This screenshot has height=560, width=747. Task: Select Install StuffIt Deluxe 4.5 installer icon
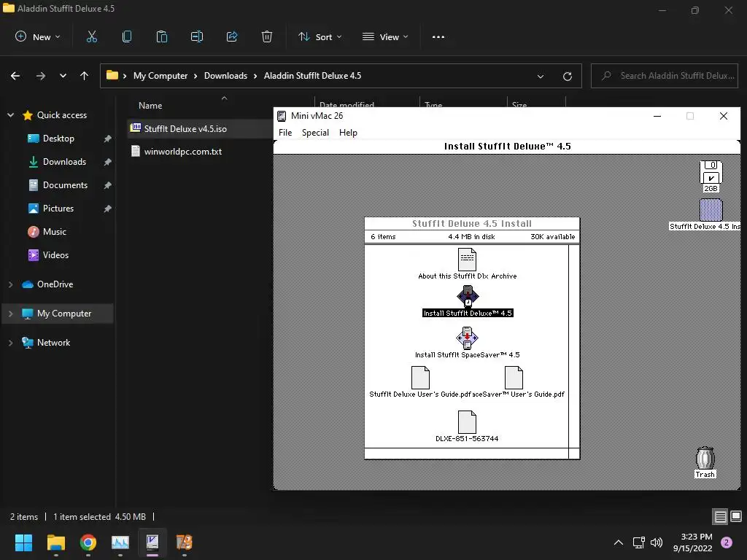468,296
